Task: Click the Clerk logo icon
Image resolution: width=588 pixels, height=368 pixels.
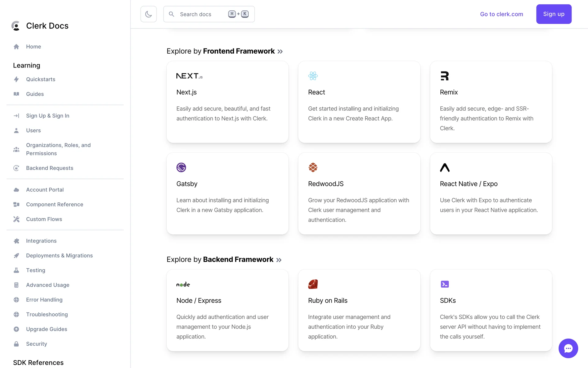Action: (16, 26)
